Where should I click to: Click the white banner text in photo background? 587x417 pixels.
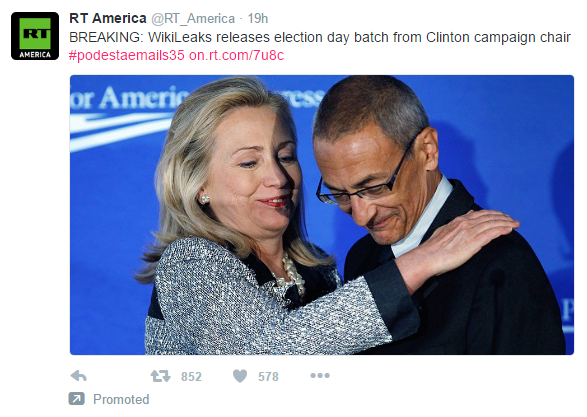click(195, 97)
